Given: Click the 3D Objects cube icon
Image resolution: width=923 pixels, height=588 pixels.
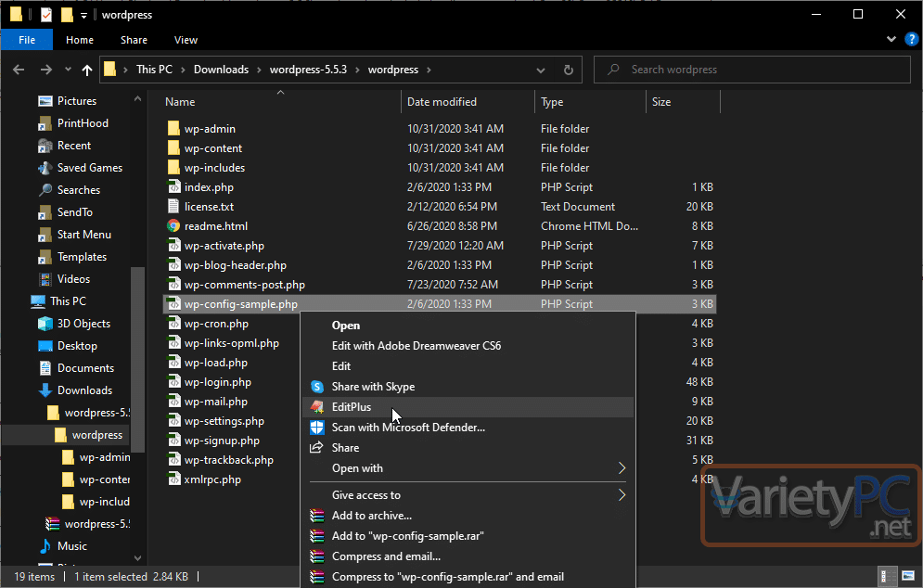Looking at the screenshot, I should (x=45, y=324).
